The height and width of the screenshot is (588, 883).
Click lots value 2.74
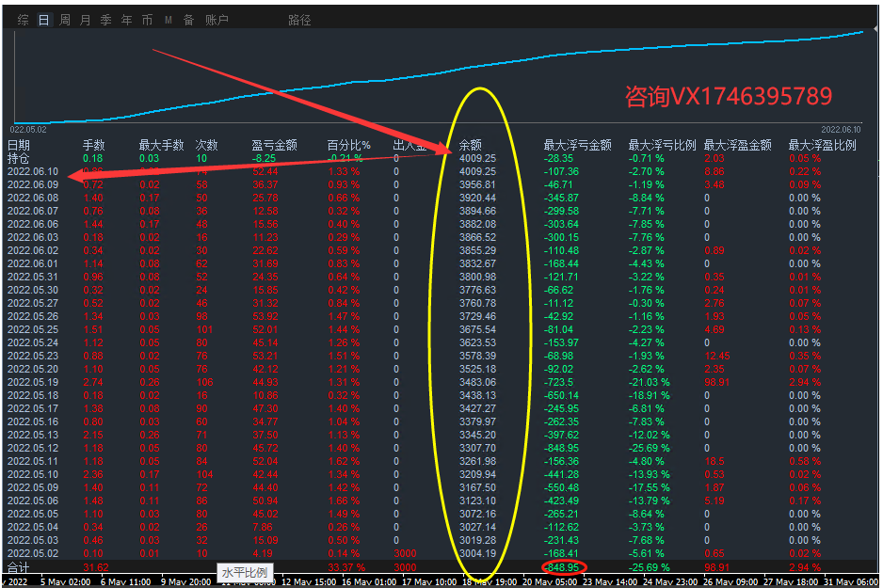93,382
